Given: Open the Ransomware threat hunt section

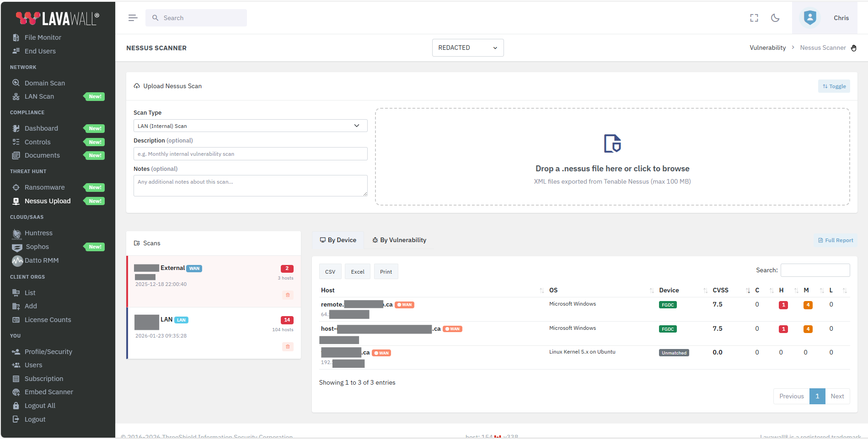Looking at the screenshot, I should pos(44,187).
